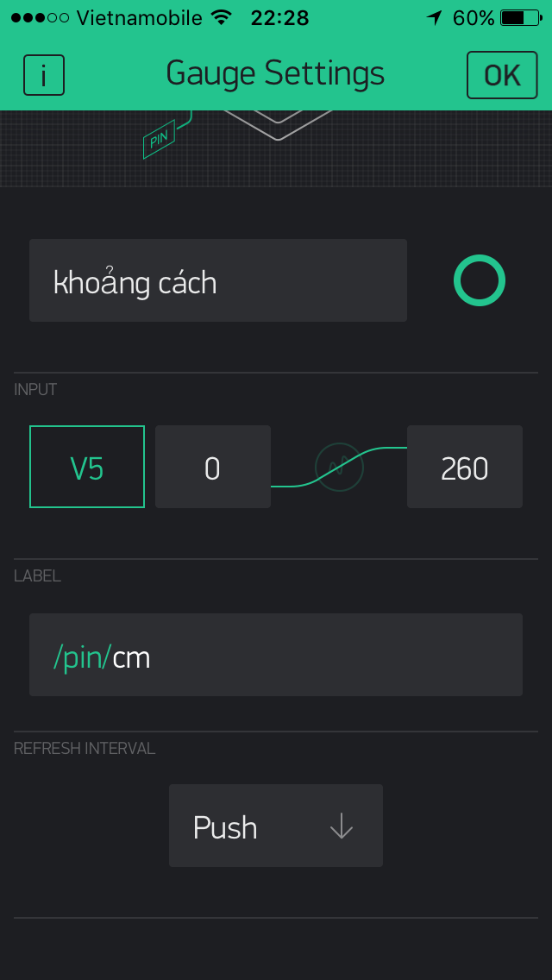Viewport: 552px width, 980px height.
Task: Open the green circle color picker
Action: click(x=479, y=280)
